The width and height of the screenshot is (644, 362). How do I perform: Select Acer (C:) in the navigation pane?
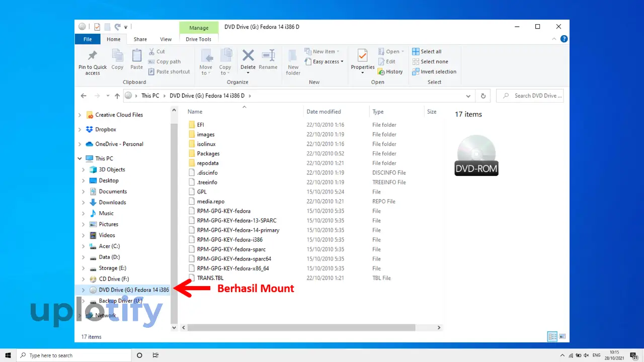[109, 246]
